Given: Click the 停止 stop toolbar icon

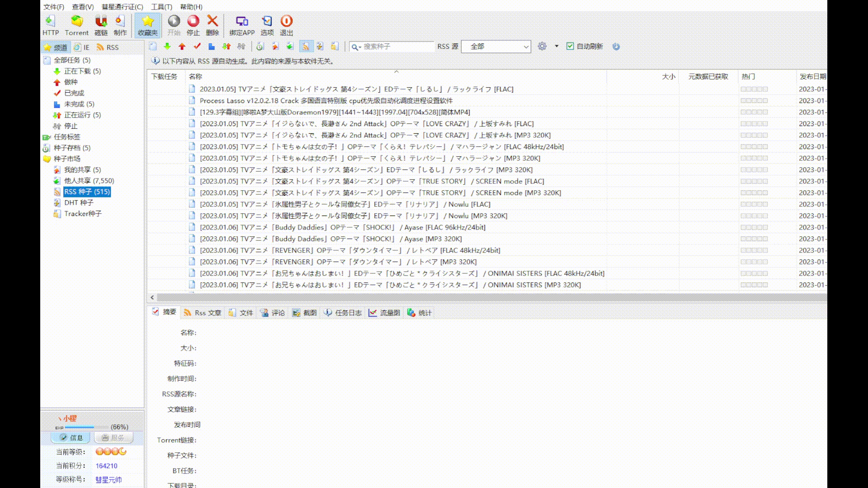Looking at the screenshot, I should tap(193, 25).
